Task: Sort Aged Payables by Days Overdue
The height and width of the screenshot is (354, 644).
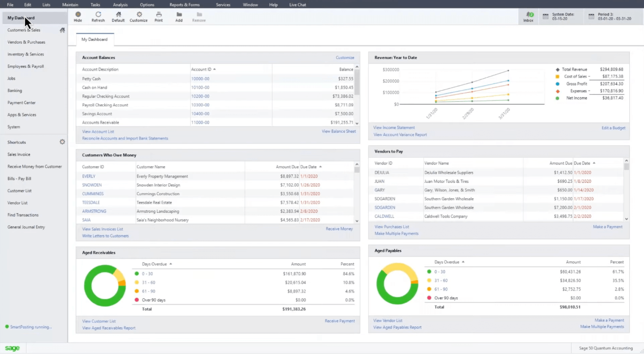Action: tap(449, 262)
